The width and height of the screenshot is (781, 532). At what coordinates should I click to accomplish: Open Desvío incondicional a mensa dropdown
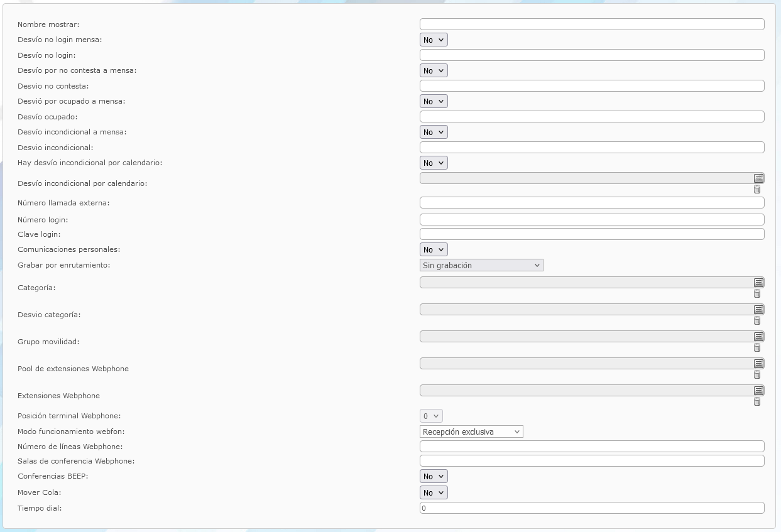(434, 132)
